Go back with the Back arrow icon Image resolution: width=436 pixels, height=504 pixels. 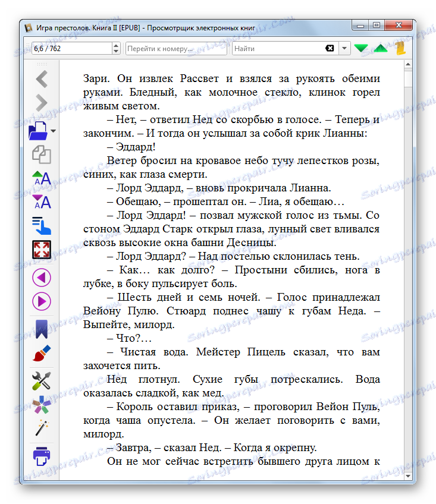42,79
